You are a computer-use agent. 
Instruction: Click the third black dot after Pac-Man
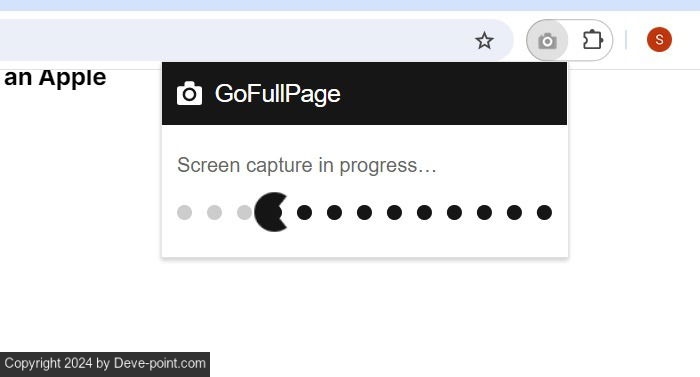[x=364, y=213]
